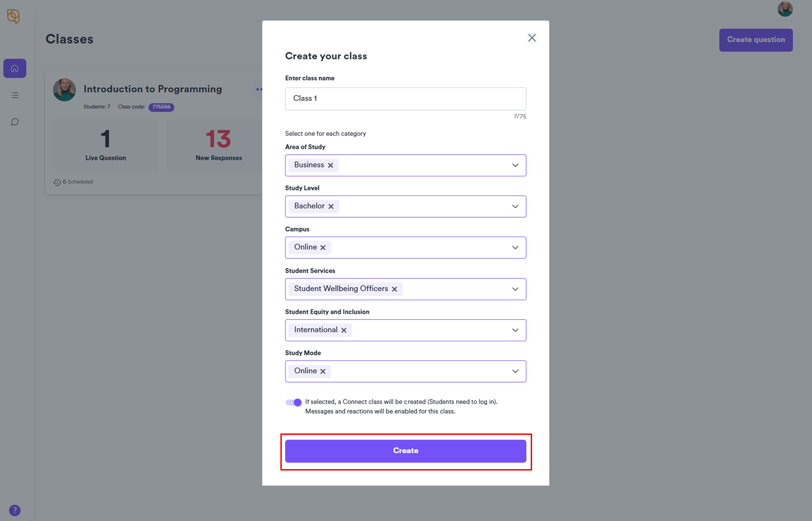Viewport: 812px width, 521px height.
Task: Click the app logo in top-left
Action: click(x=13, y=17)
